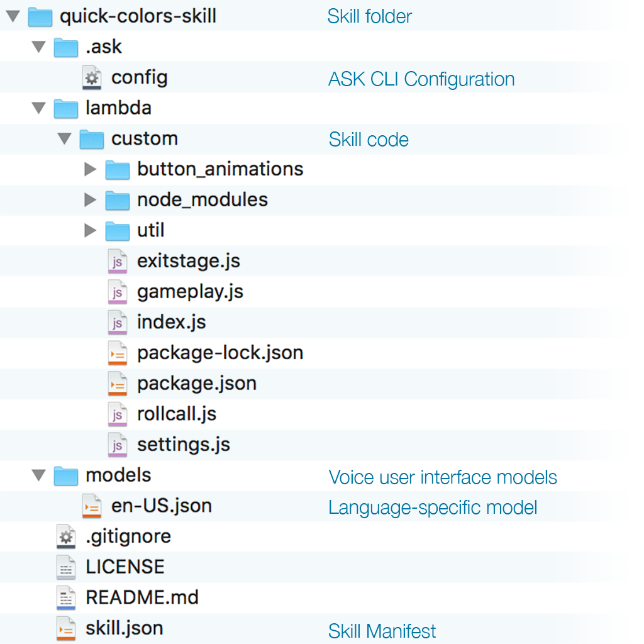Screen dimensions: 644x644
Task: Select the .ask folder name
Action: click(104, 47)
